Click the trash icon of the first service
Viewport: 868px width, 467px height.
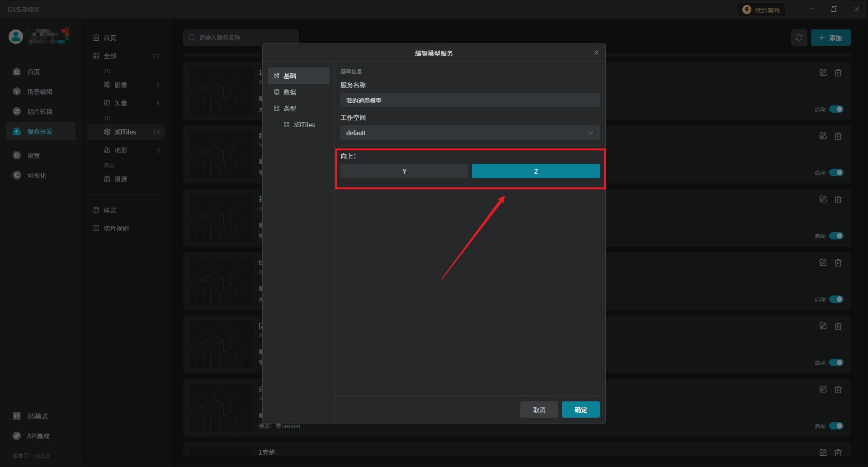(x=838, y=73)
